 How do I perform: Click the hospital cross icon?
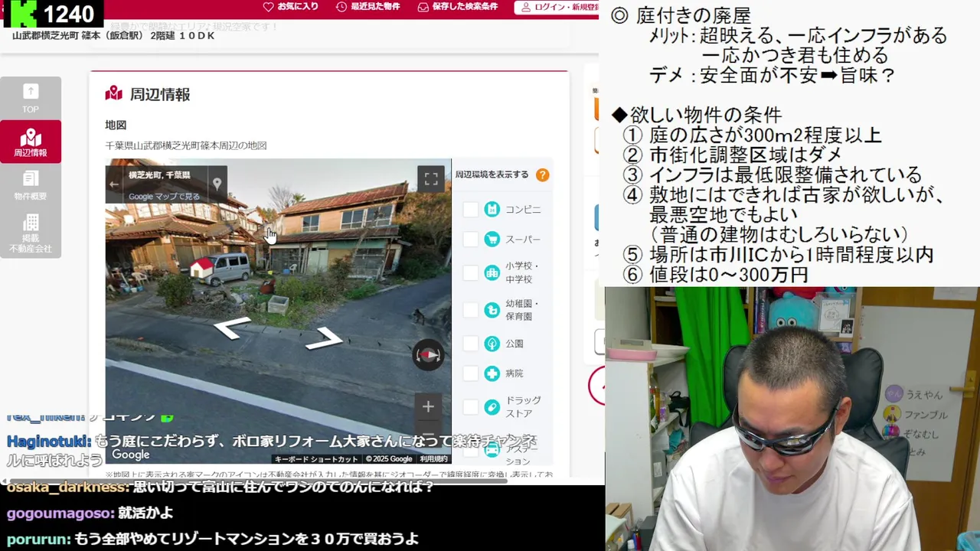coord(492,373)
